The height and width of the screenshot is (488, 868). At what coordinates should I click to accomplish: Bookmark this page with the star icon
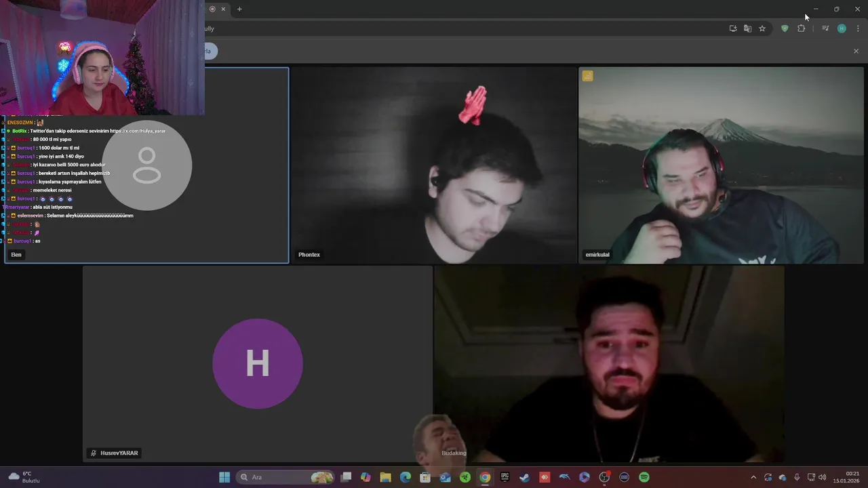pyautogui.click(x=762, y=28)
